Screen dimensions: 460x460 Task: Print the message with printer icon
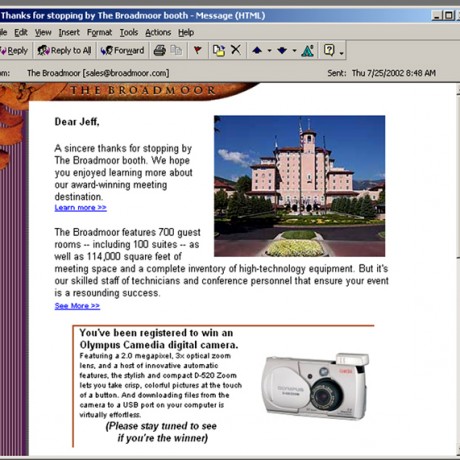[x=160, y=51]
